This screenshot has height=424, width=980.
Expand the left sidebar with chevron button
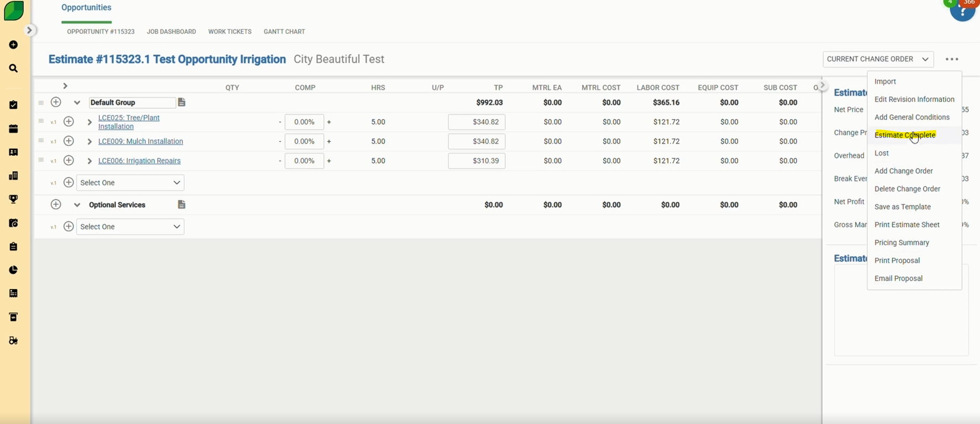click(30, 30)
